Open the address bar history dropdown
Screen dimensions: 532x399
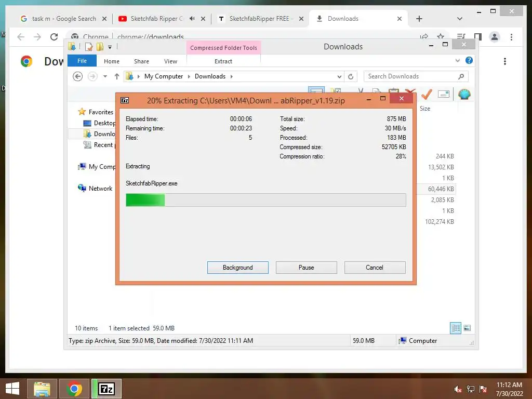339,76
